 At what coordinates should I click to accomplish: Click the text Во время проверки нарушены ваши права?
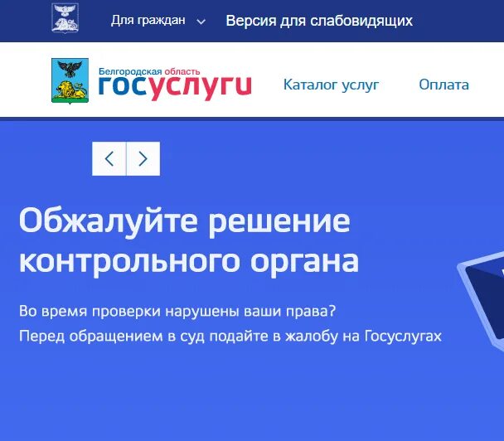[177, 311]
